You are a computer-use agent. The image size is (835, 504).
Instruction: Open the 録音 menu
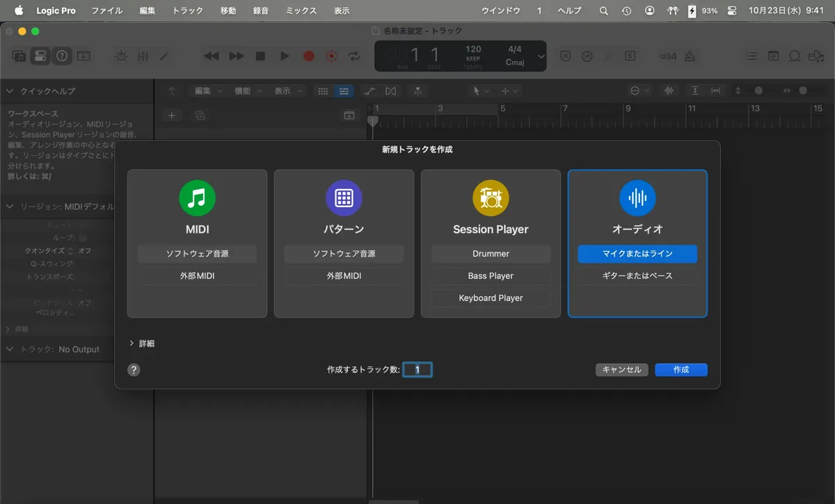[261, 10]
